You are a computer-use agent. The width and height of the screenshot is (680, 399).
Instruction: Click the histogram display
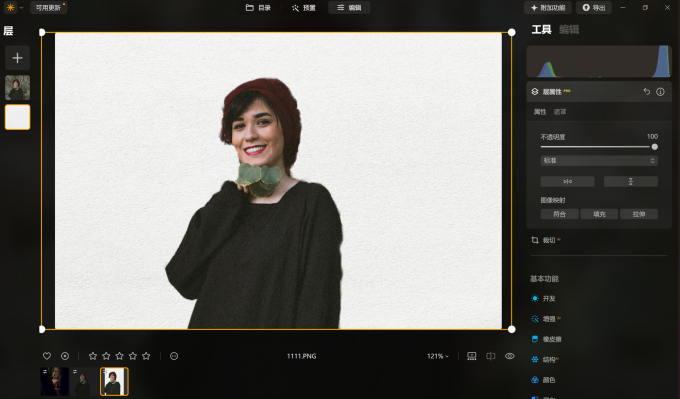coord(599,62)
